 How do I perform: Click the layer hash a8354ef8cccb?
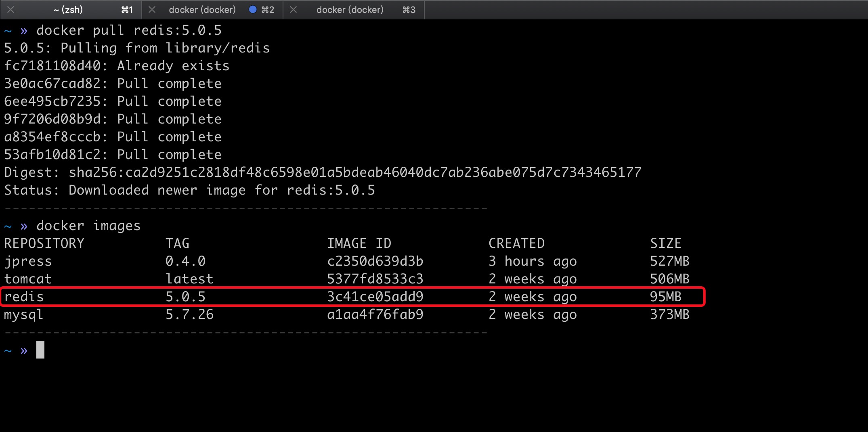tap(52, 137)
